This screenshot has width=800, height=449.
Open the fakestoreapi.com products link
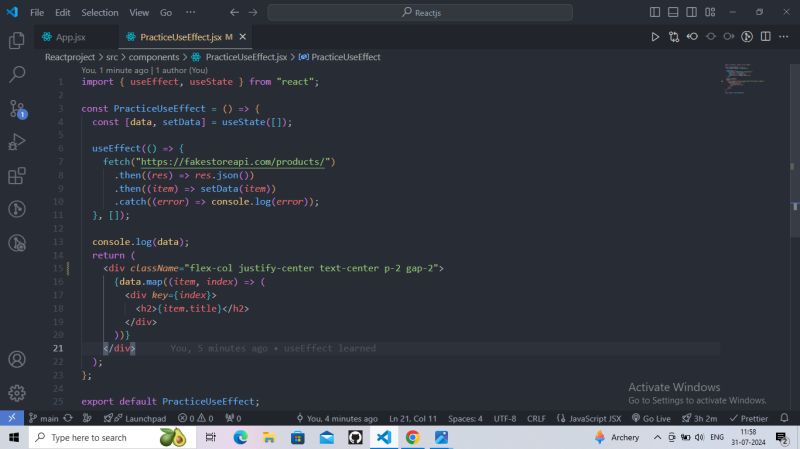pos(232,162)
